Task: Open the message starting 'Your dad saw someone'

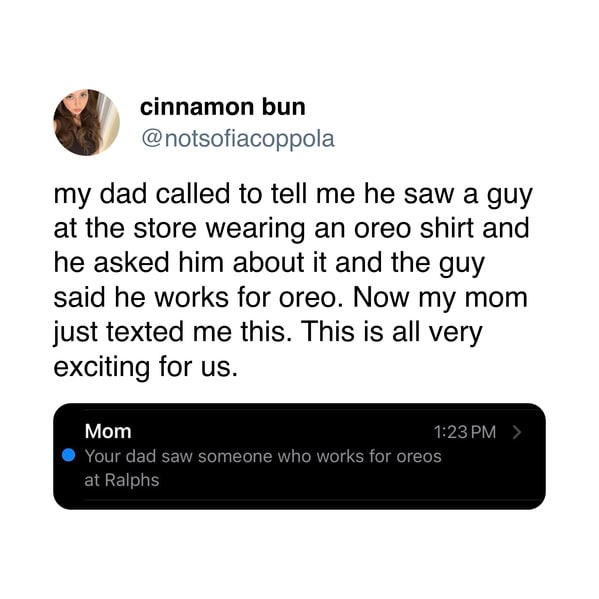Action: click(263, 468)
